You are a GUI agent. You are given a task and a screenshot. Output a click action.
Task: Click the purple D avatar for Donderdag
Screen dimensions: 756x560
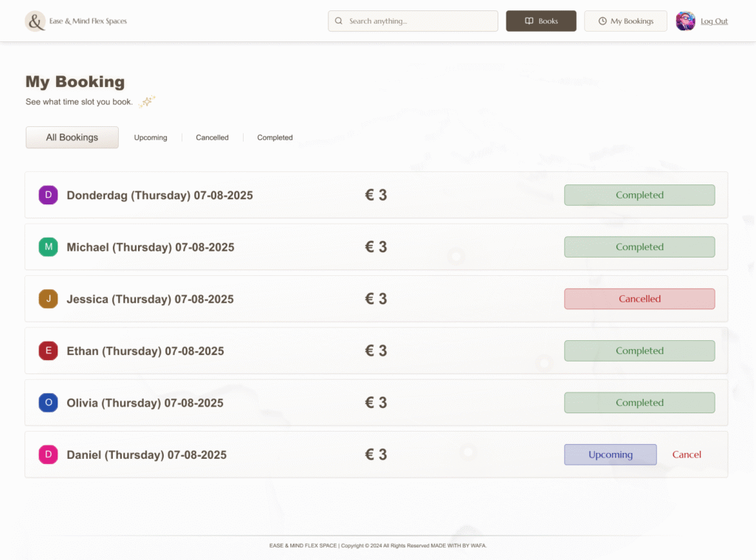point(49,196)
